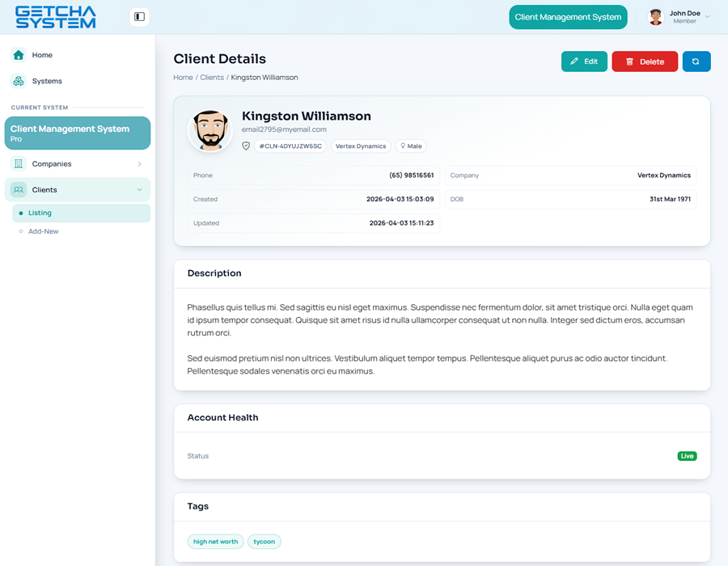Click the refresh icon button

(x=696, y=61)
